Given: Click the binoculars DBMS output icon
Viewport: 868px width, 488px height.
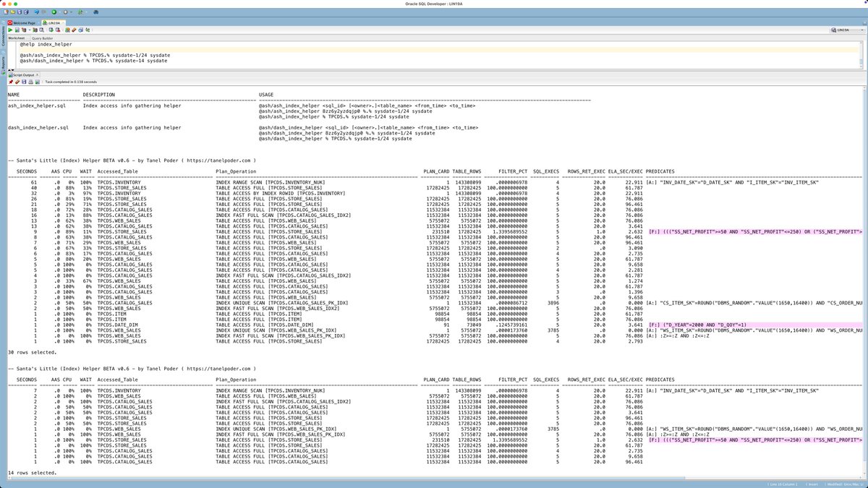Looking at the screenshot, I should 96,12.
